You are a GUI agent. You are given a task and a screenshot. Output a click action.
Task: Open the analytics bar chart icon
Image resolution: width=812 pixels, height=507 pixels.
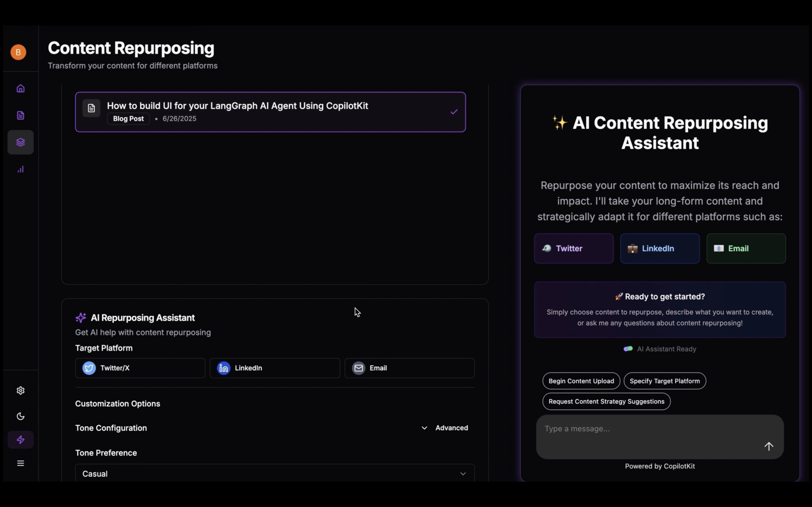21,169
